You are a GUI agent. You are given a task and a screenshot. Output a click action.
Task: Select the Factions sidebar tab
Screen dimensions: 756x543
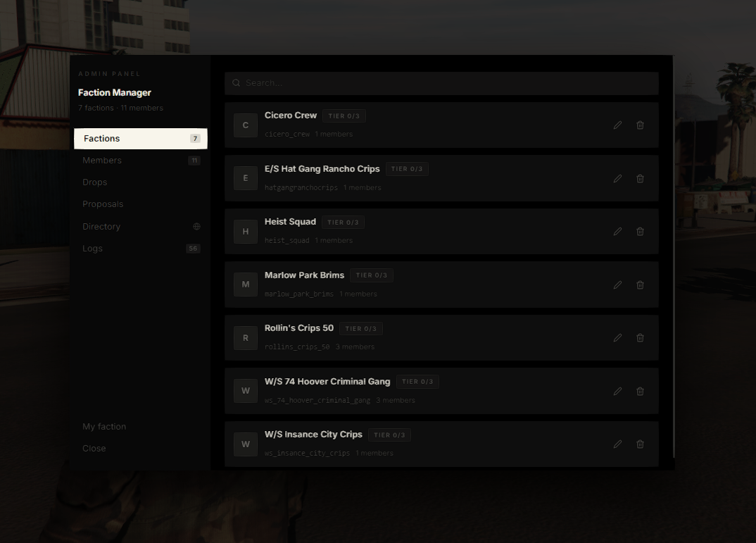[141, 139]
